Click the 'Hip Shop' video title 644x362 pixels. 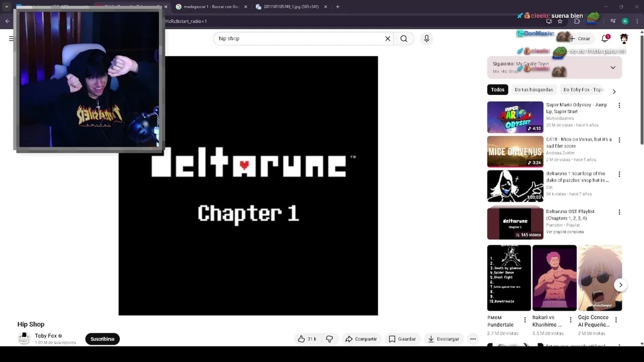point(31,324)
